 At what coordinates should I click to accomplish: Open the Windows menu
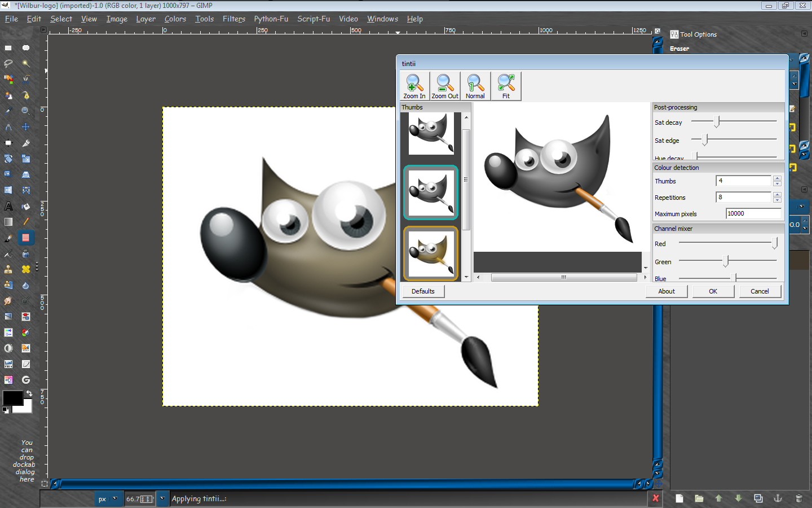[383, 19]
